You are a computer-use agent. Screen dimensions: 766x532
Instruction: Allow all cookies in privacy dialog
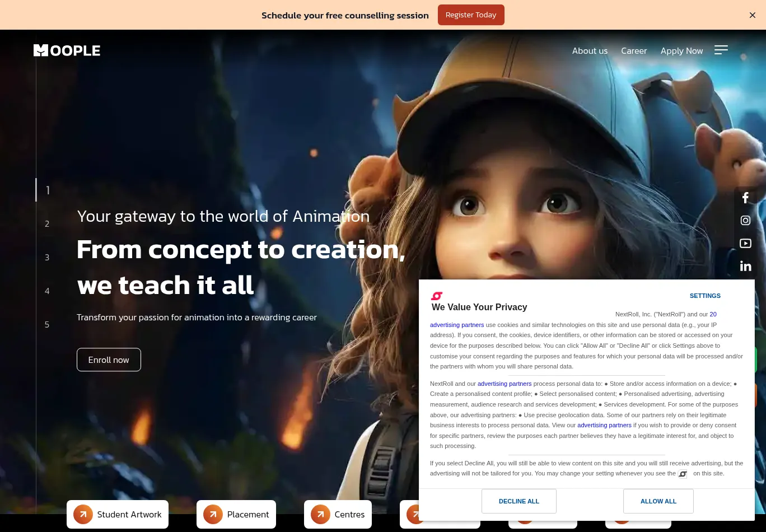click(658, 501)
